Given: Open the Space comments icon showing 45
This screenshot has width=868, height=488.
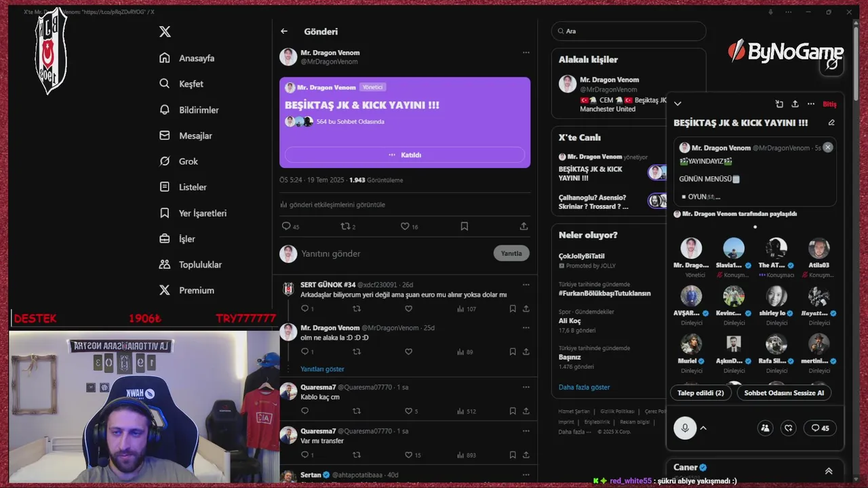Looking at the screenshot, I should [820, 428].
